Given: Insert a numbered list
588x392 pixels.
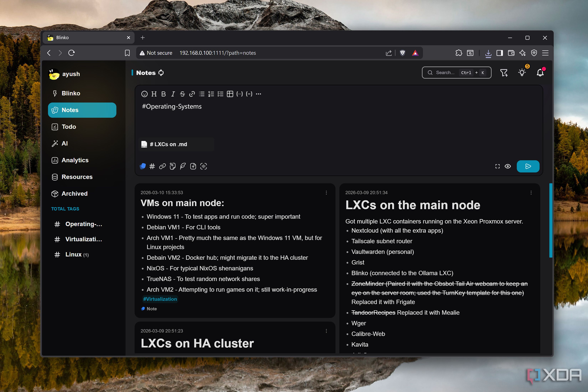Looking at the screenshot, I should pyautogui.click(x=211, y=94).
